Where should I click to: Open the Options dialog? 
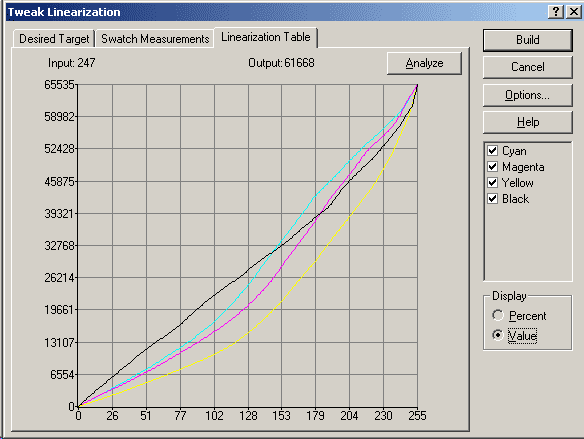[x=527, y=95]
